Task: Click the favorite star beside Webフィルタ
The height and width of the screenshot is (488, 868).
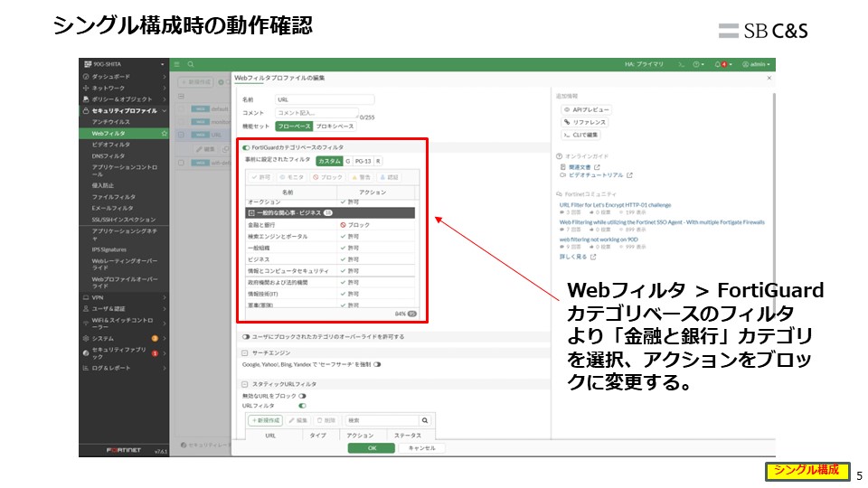Action: click(163, 133)
